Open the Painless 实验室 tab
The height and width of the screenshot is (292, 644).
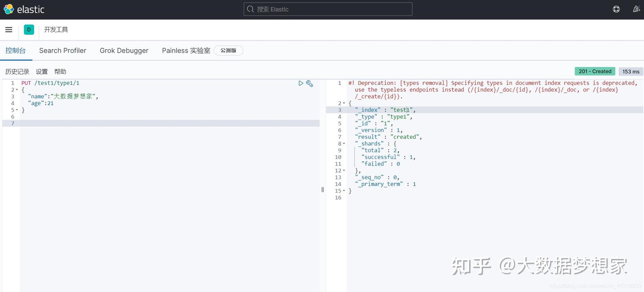point(186,50)
